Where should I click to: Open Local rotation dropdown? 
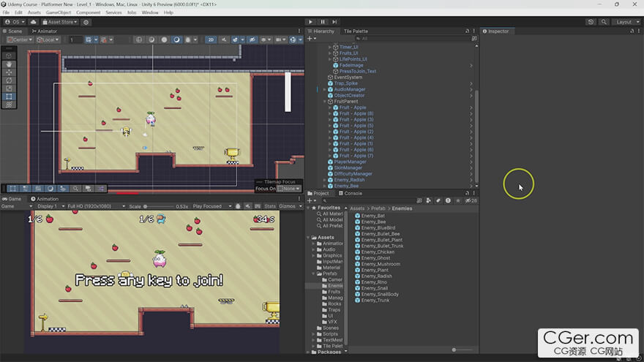tap(48, 39)
